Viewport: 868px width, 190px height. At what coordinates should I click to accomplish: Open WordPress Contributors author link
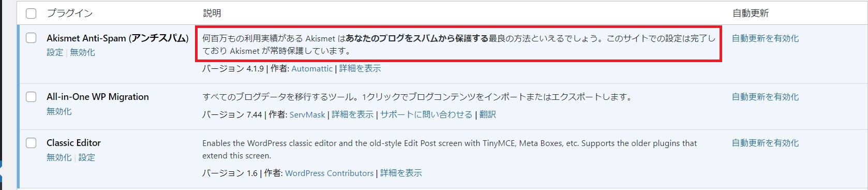click(329, 173)
